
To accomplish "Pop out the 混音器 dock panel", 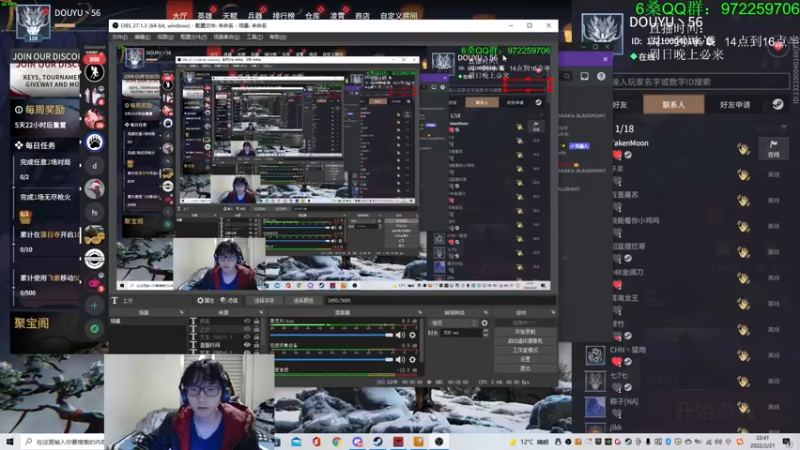I will click(420, 312).
